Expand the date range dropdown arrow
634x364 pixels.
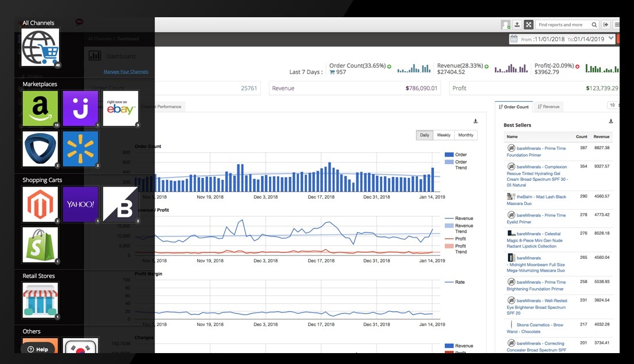[x=611, y=38]
